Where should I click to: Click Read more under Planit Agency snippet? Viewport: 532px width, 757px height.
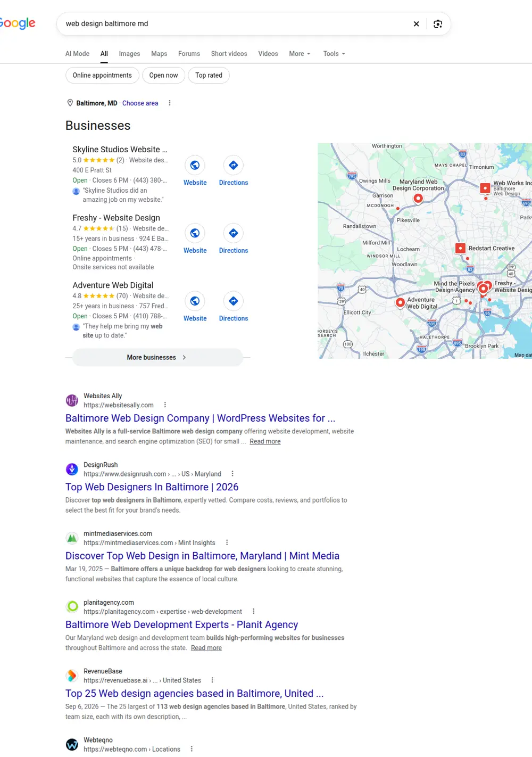[206, 648]
